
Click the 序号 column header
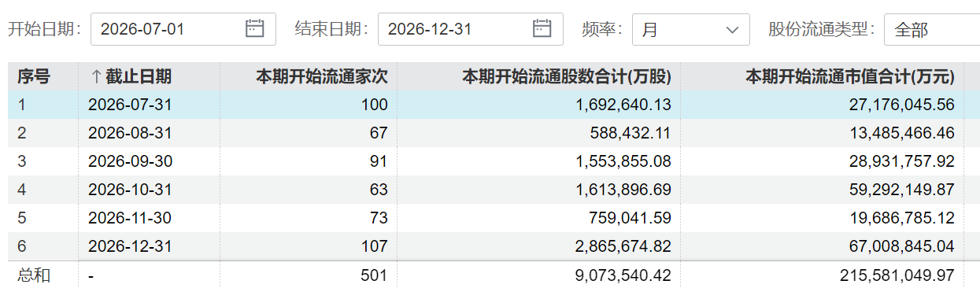point(34,76)
